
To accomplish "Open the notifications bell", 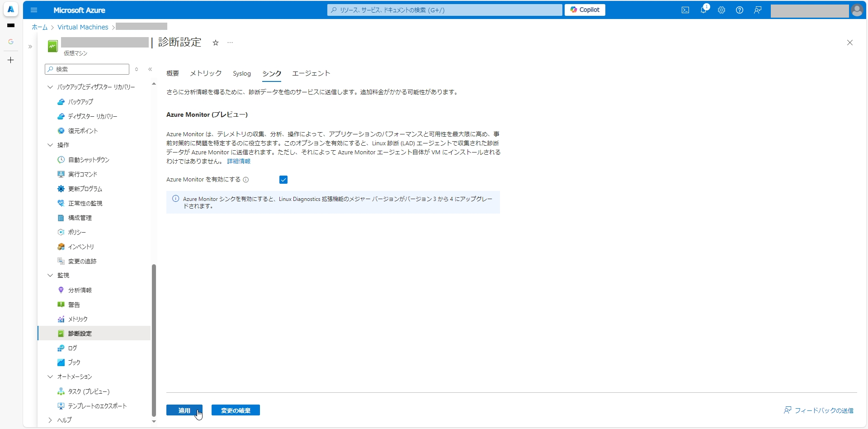I will 703,10.
